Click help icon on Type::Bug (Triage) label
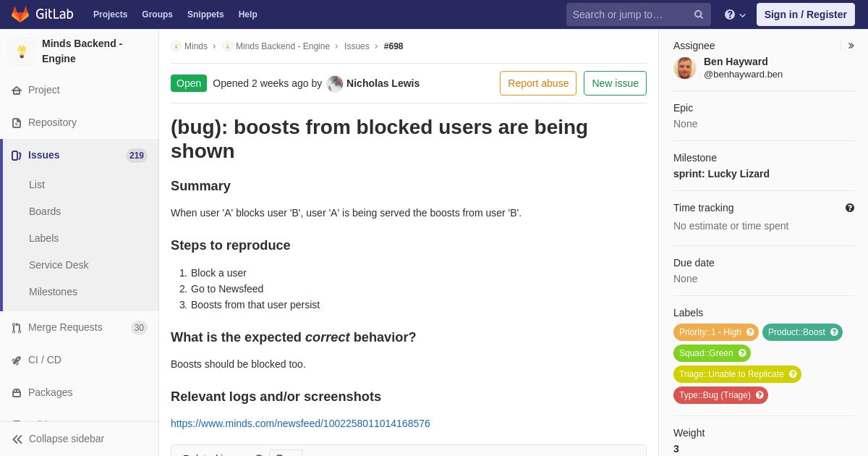Image resolution: width=868 pixels, height=456 pixels. [x=759, y=395]
